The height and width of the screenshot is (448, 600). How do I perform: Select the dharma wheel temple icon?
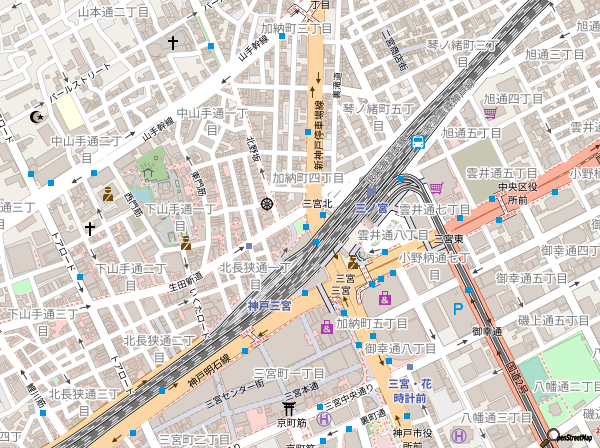pos(266,204)
